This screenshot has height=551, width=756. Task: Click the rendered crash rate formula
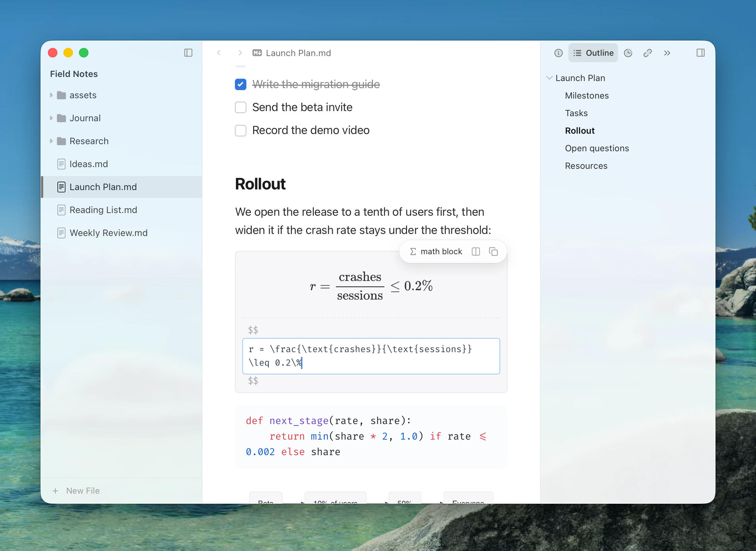coord(371,286)
